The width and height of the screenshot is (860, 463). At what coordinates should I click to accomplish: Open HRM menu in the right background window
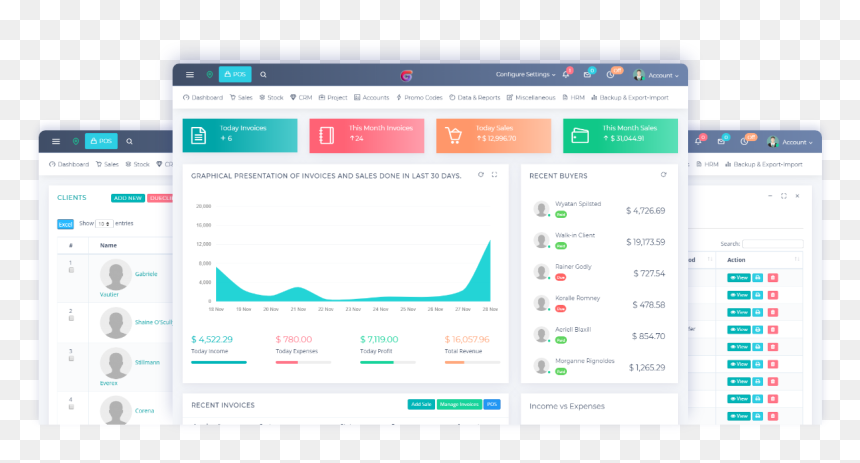(x=707, y=164)
